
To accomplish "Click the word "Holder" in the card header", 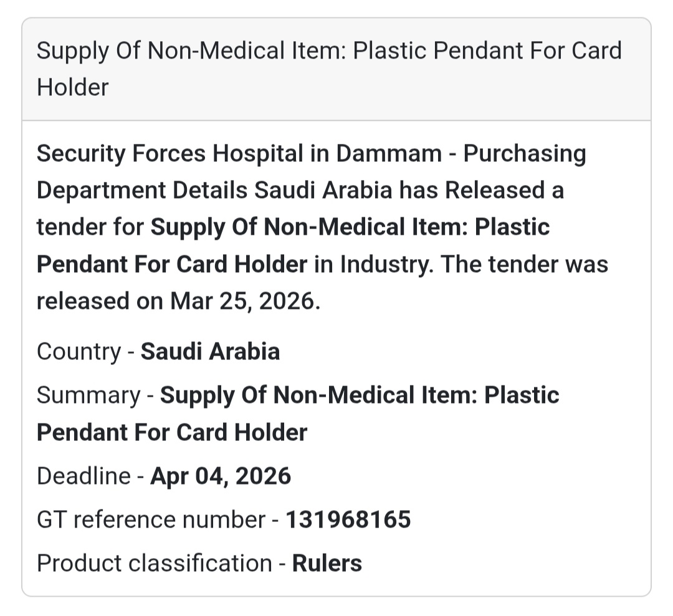I will (x=72, y=87).
